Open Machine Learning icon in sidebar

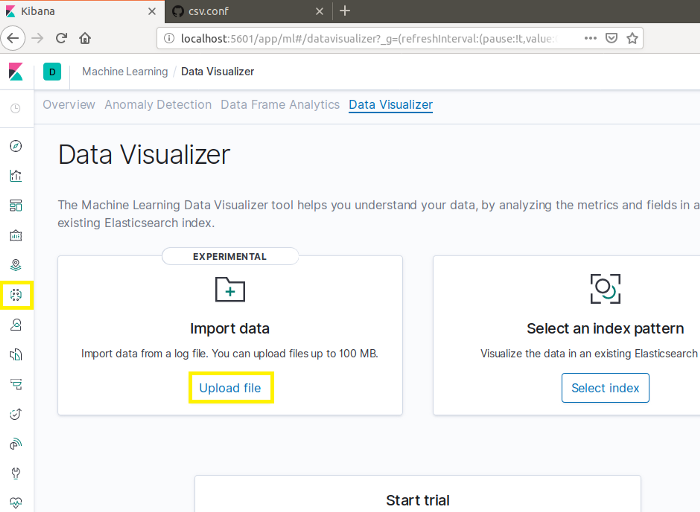click(16, 295)
